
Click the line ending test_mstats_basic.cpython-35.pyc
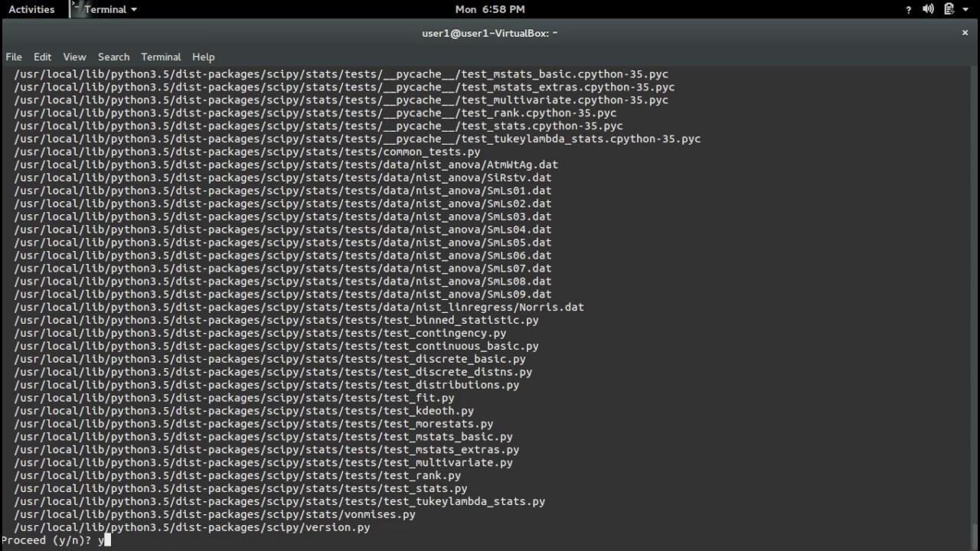click(x=341, y=74)
